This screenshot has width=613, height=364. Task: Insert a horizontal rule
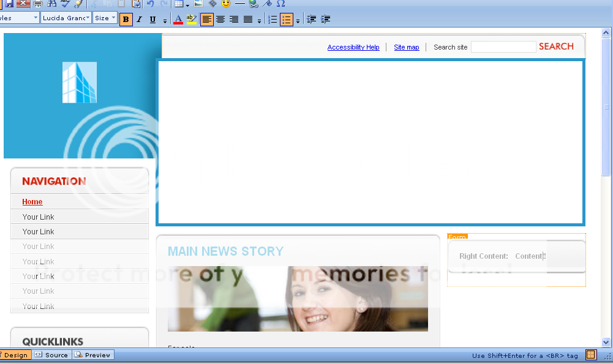239,4
